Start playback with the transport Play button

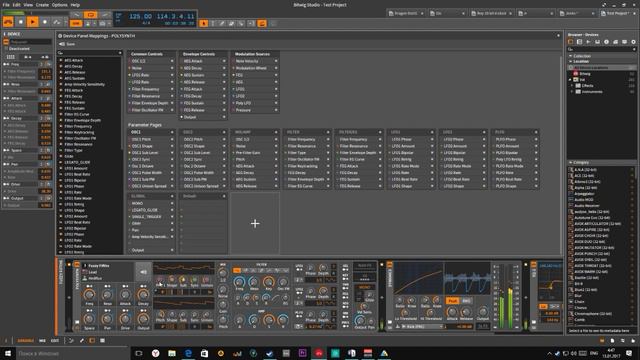33,22
